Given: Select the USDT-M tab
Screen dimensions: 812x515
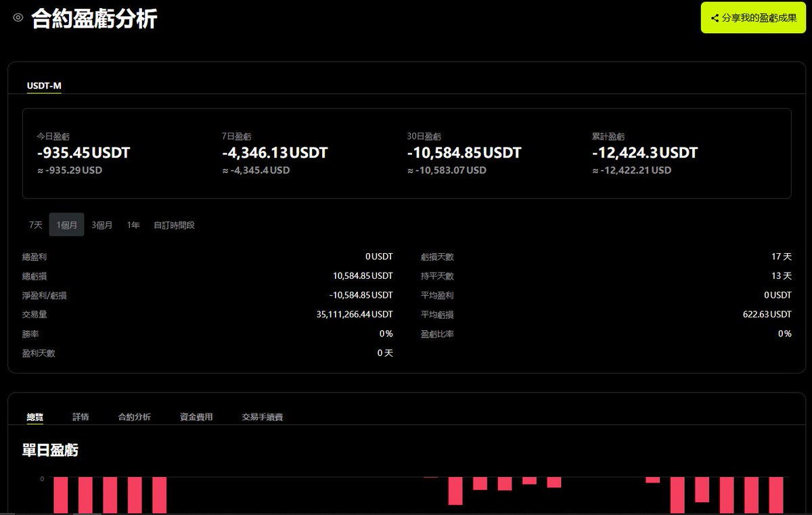Looking at the screenshot, I should pos(44,85).
